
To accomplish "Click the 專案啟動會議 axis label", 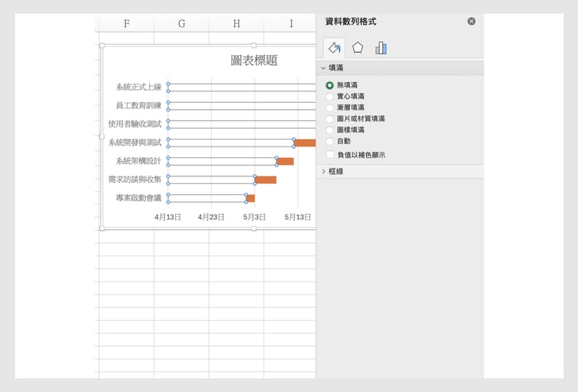I will [x=139, y=198].
